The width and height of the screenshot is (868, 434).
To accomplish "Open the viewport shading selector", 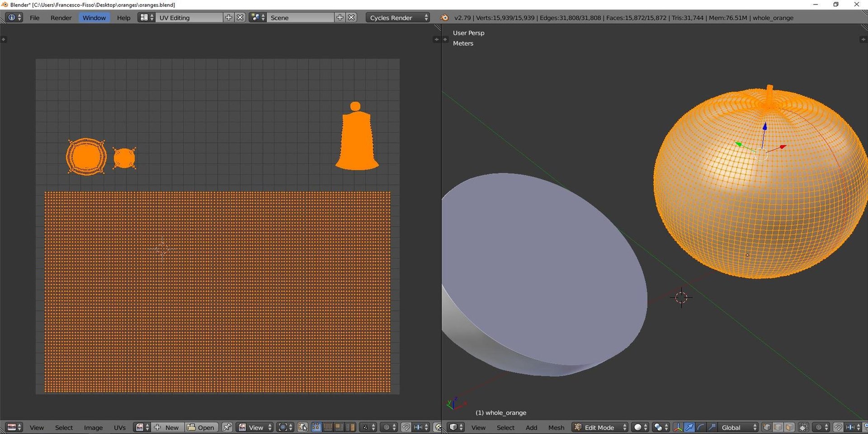I will point(640,427).
